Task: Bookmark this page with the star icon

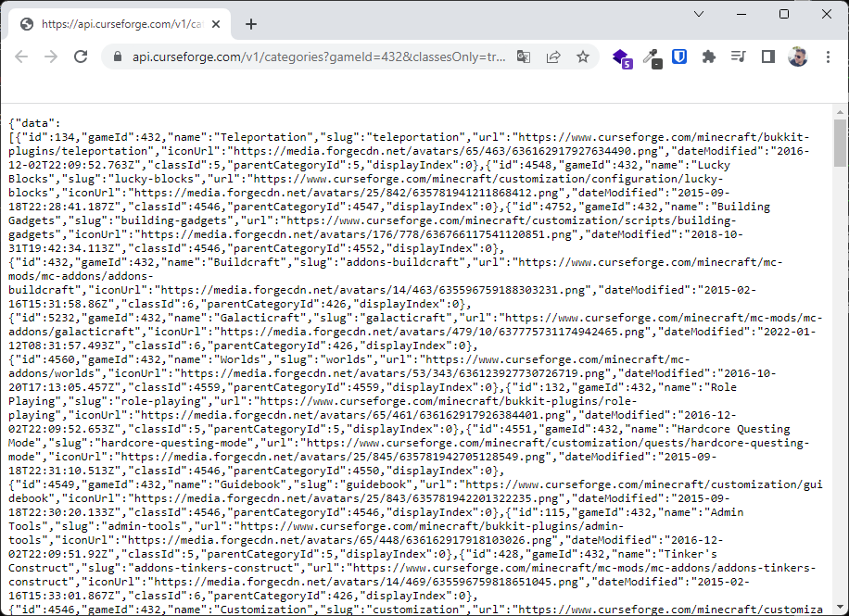Action: (582, 57)
